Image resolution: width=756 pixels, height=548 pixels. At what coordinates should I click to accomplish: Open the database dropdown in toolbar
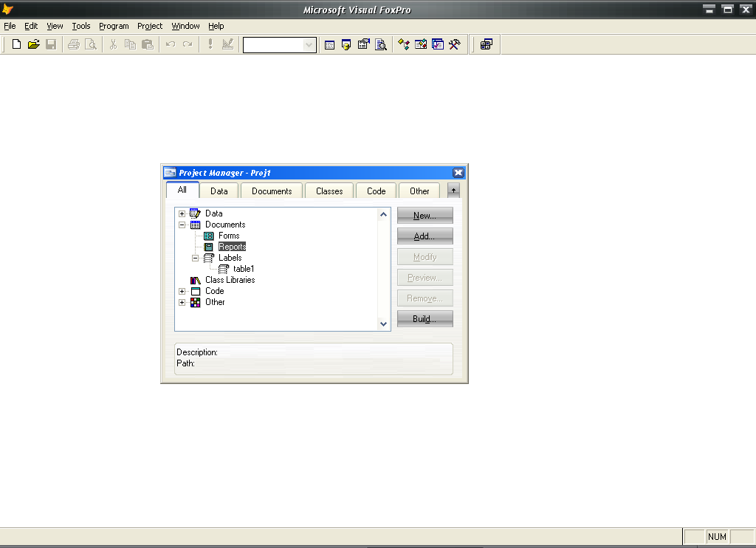pos(309,45)
